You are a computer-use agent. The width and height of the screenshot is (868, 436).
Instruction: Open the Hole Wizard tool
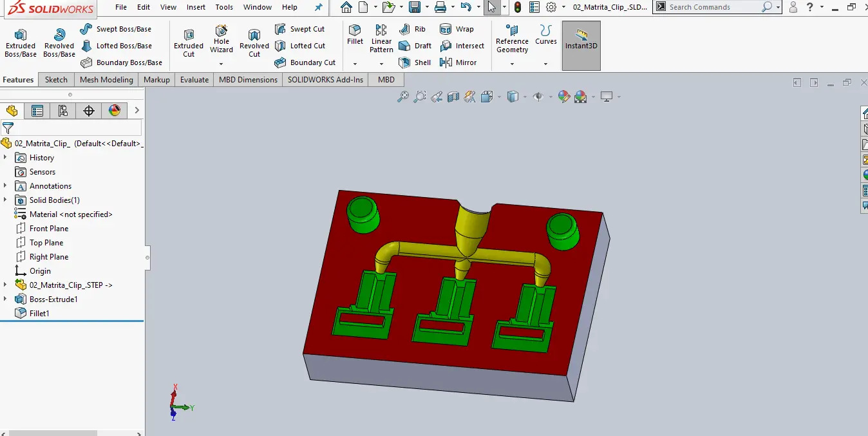pyautogui.click(x=222, y=40)
